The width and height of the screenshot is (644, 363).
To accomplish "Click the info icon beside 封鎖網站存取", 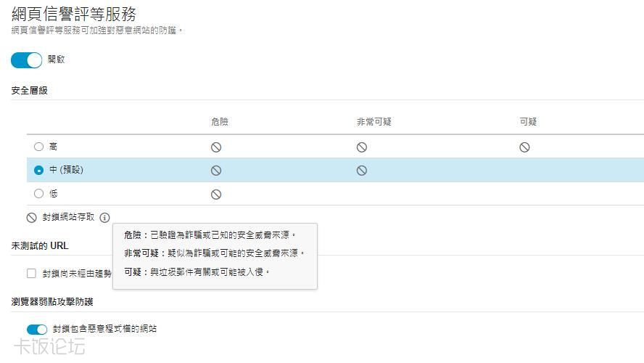I will coord(105,217).
